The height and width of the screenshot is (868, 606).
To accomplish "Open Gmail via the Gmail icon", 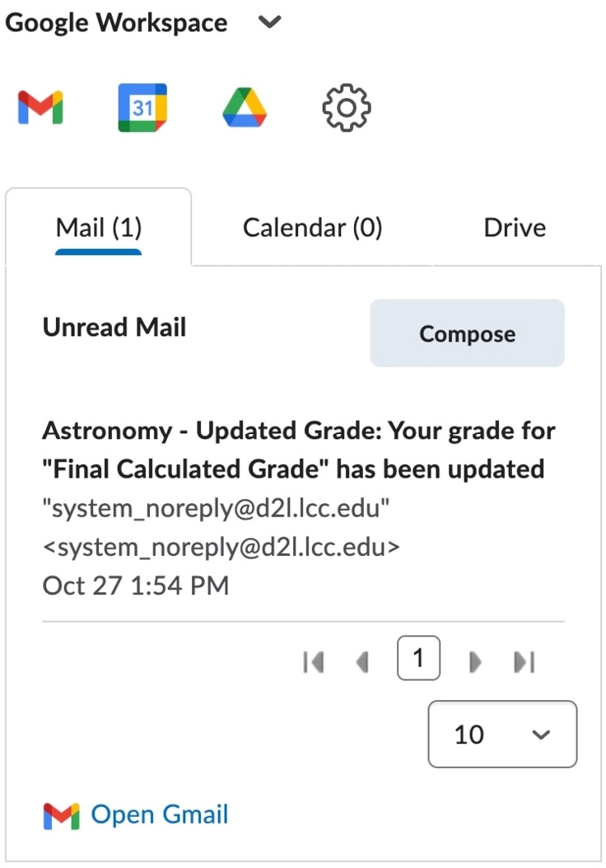I will click(x=40, y=106).
